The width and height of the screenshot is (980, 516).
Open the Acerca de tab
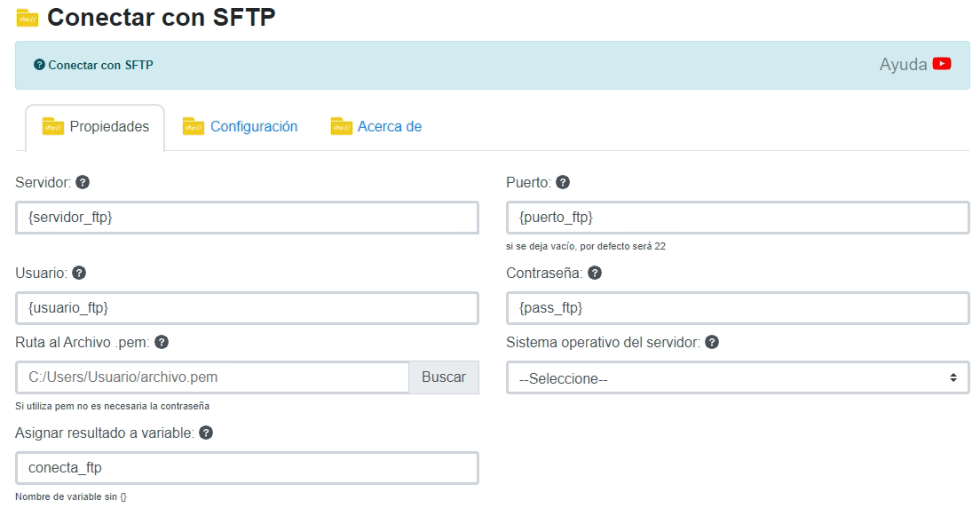click(x=389, y=127)
